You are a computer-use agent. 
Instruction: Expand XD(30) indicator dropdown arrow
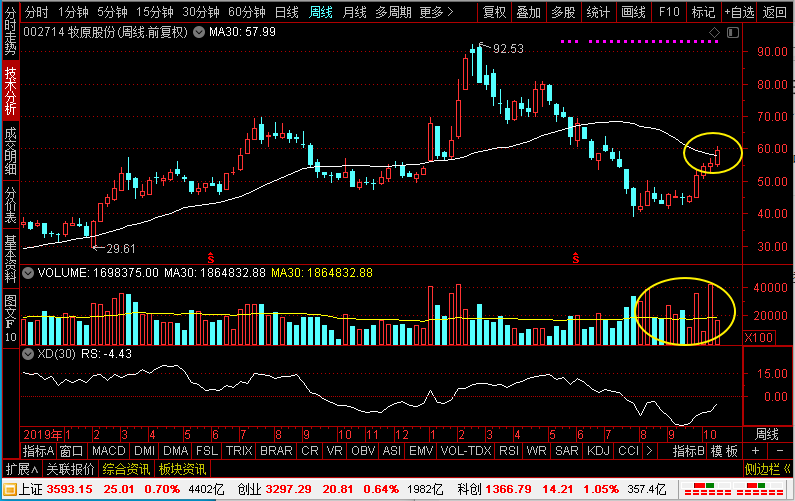point(28,353)
